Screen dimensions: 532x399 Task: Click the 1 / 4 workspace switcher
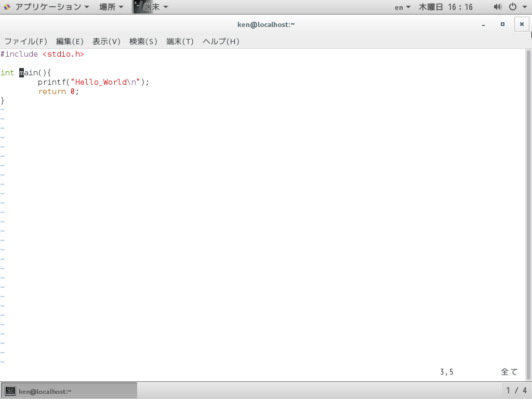tap(516, 391)
